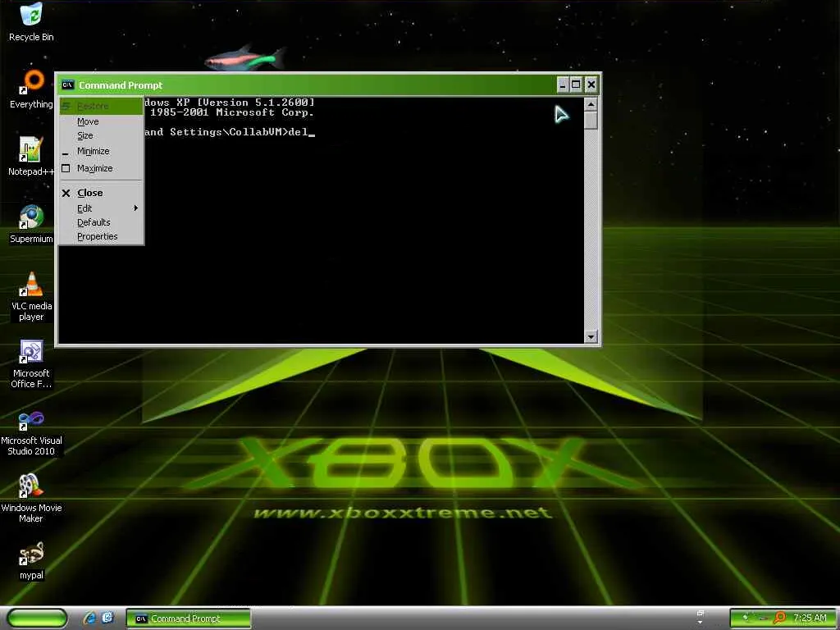This screenshot has height=630, width=840.
Task: Choose Close from the system menu
Action: pos(101,193)
